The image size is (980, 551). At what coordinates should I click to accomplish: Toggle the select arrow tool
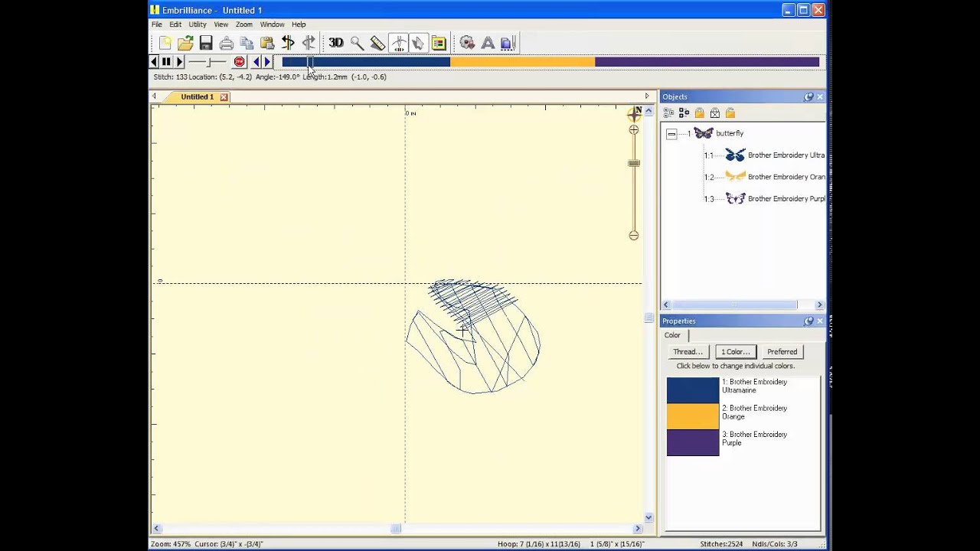tap(418, 43)
